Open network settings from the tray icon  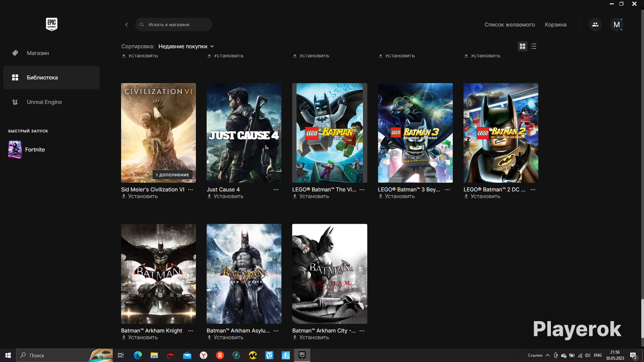[580, 355]
